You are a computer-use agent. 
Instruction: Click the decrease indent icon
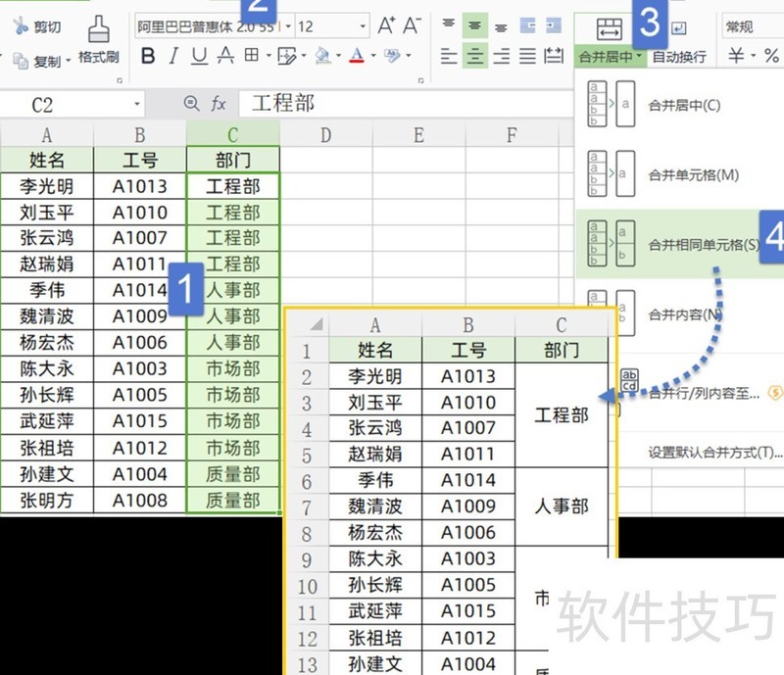[x=527, y=25]
